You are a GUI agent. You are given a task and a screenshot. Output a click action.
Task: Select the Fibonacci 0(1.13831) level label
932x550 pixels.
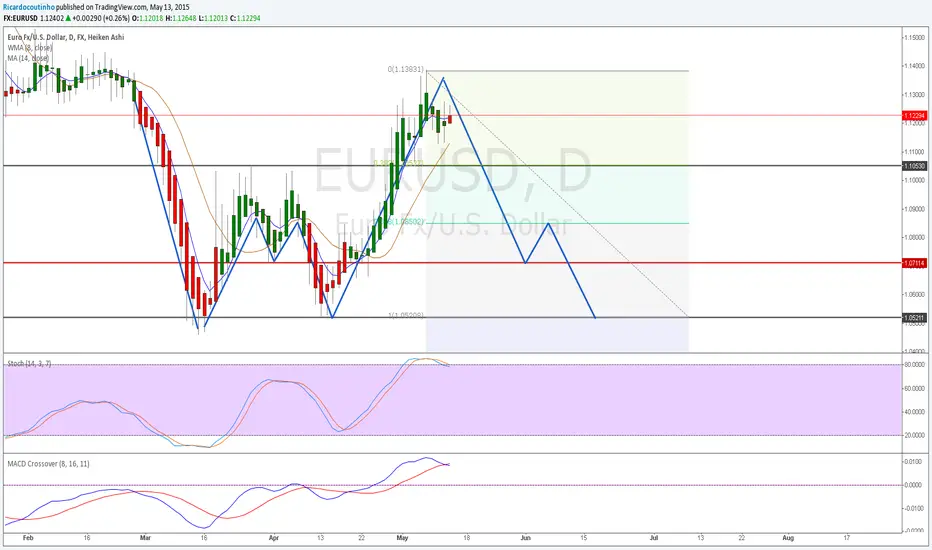pos(406,70)
